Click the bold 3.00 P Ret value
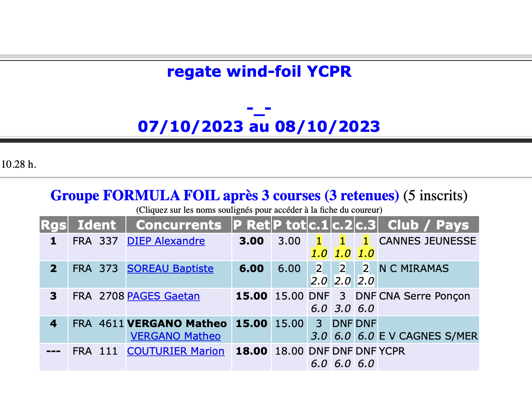The width and height of the screenshot is (532, 398). (251, 241)
